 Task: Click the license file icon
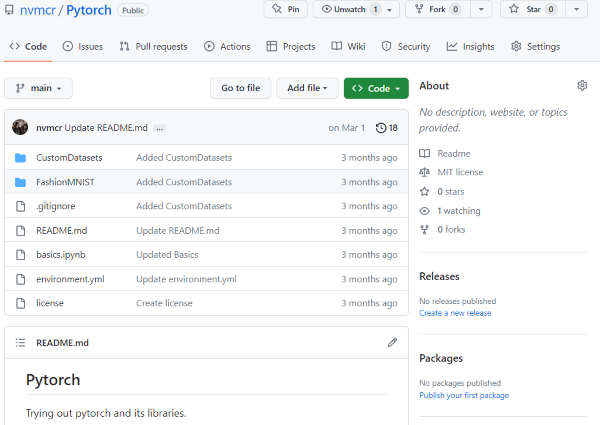[21, 303]
